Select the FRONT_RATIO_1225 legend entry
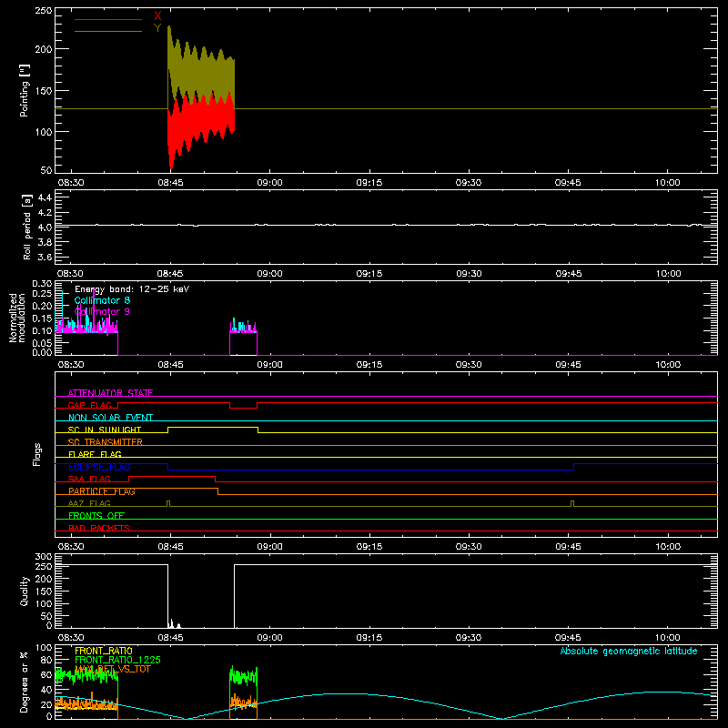 pos(118,660)
